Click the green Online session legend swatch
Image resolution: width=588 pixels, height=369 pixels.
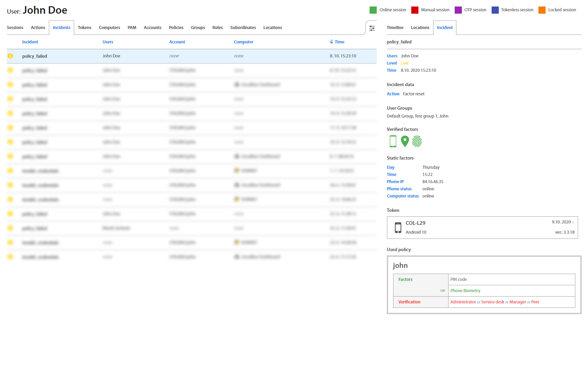(373, 10)
